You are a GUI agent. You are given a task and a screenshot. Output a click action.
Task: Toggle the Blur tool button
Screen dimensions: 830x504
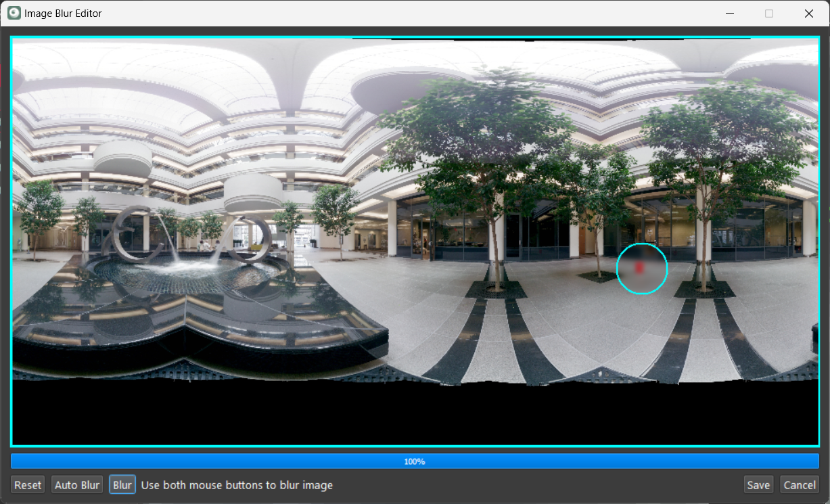click(122, 485)
